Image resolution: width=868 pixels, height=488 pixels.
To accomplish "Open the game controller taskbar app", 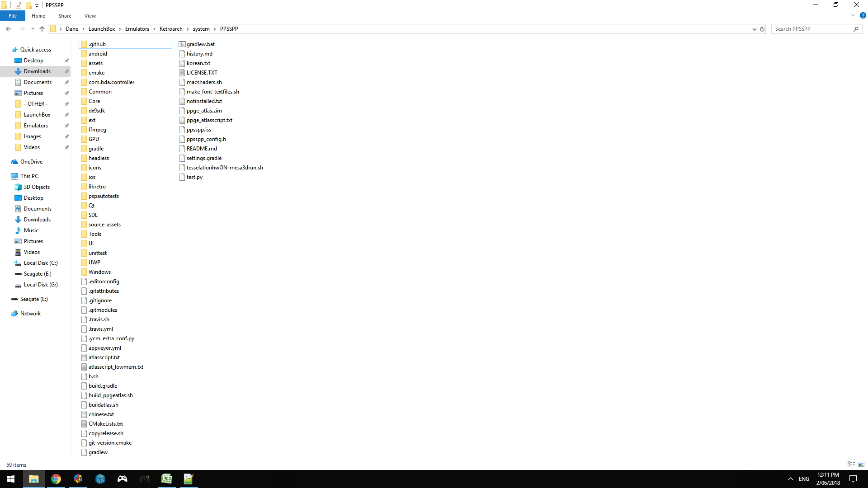I will pyautogui.click(x=123, y=479).
